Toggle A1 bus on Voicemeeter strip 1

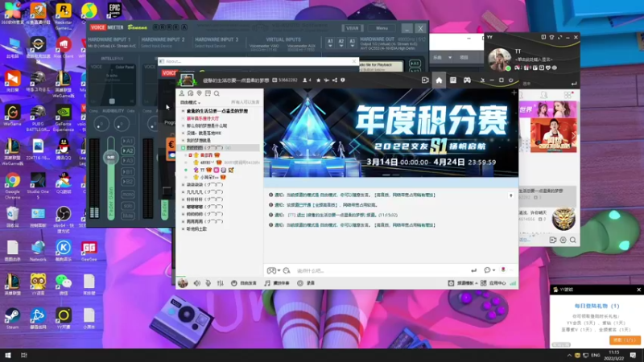coord(128,141)
